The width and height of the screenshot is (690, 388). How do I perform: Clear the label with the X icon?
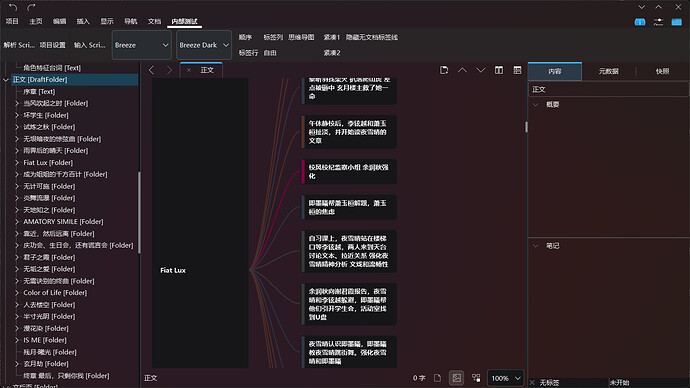coord(532,383)
